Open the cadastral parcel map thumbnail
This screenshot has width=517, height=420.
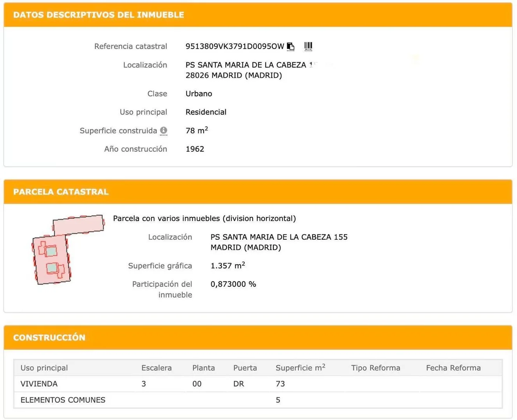(68, 250)
